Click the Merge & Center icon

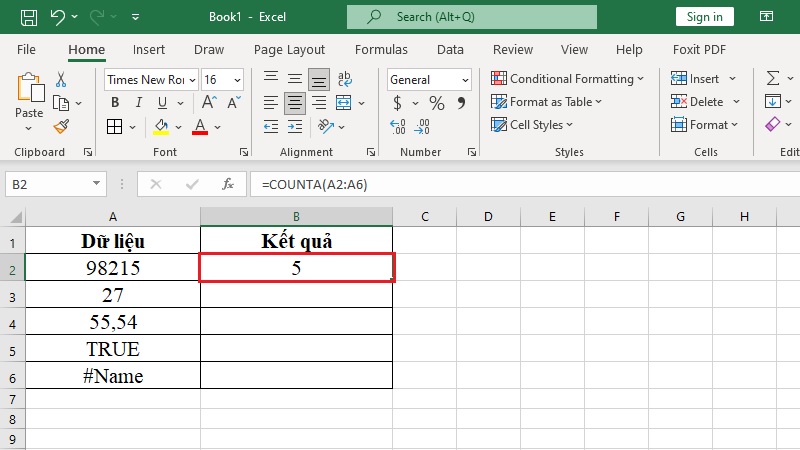(x=343, y=103)
